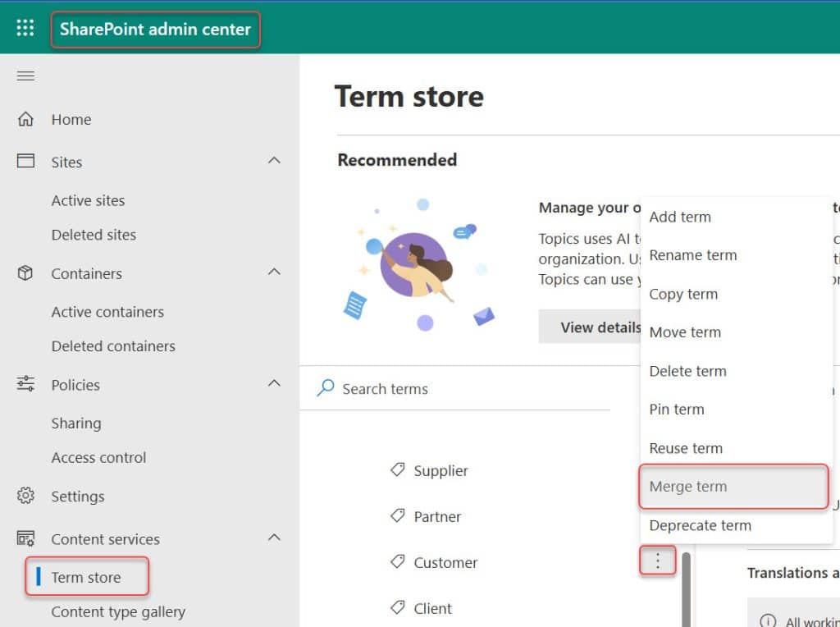Screen dimensions: 840x627
Task: Click the tag icon beside Customer
Action: click(x=397, y=561)
